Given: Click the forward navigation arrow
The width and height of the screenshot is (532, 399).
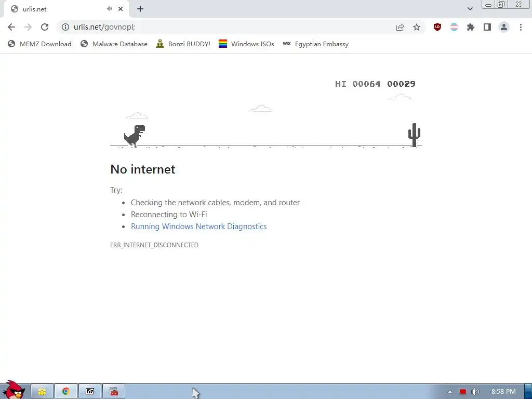Looking at the screenshot, I should pos(28,27).
